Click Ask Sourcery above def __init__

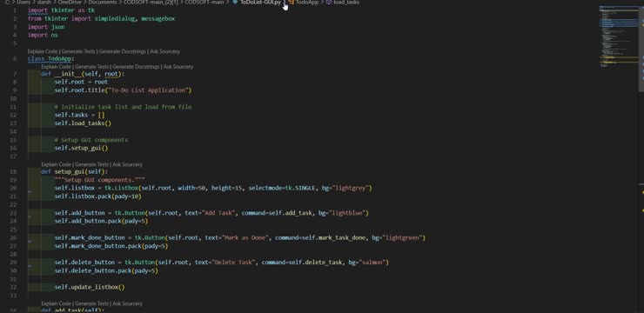tap(178, 67)
